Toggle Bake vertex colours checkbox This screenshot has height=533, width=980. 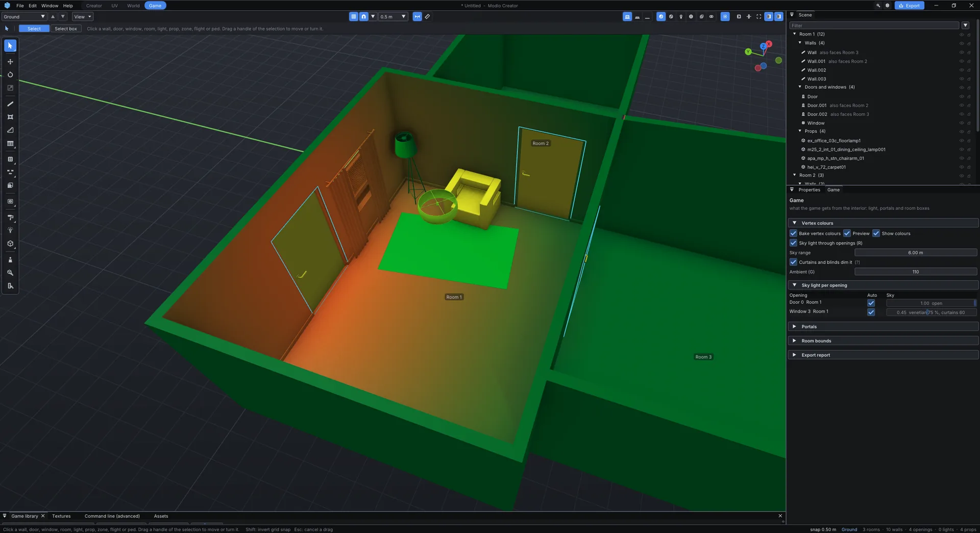click(793, 233)
